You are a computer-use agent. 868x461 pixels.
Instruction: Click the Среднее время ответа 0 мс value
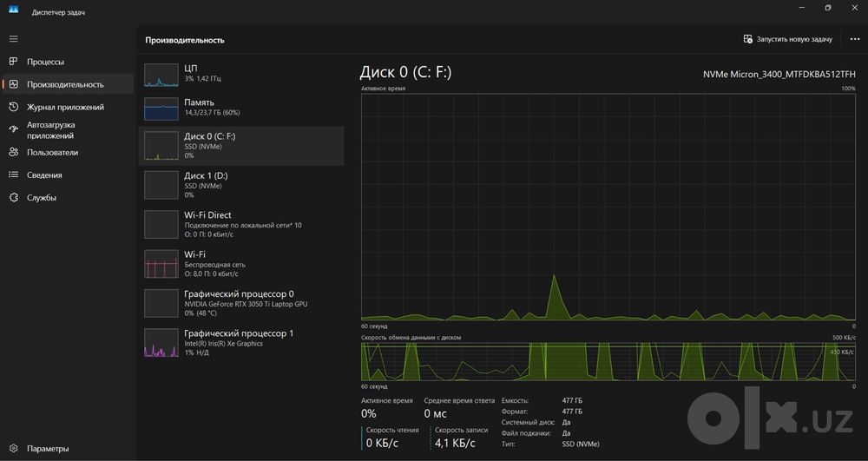tap(435, 414)
